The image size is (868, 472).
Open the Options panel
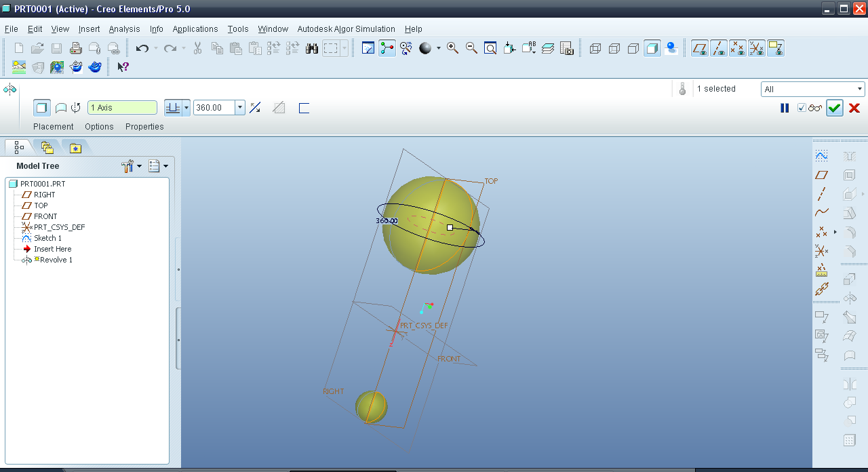(99, 127)
